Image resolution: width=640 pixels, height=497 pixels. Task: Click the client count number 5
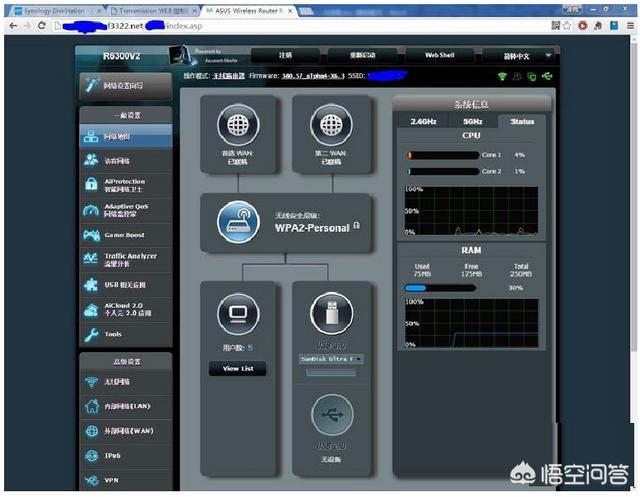point(250,348)
